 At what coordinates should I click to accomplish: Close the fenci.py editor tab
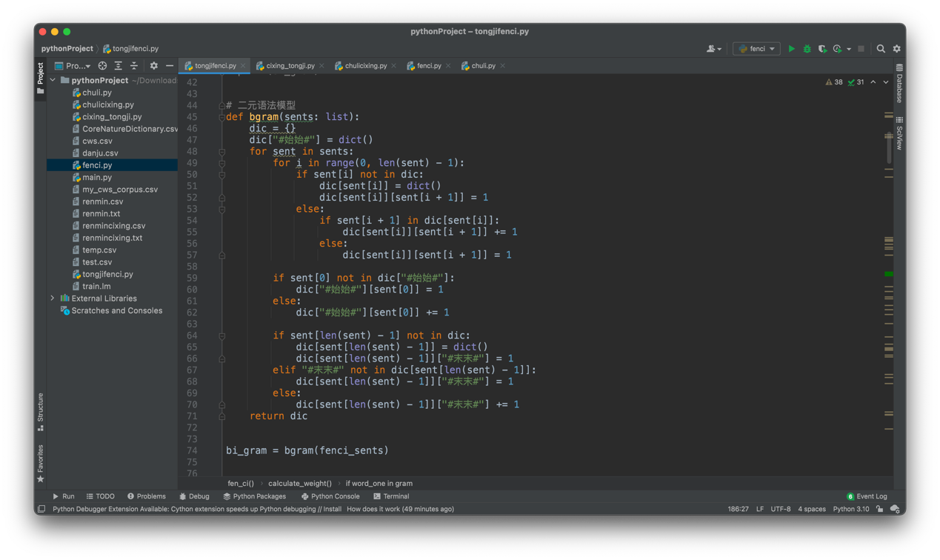click(x=448, y=66)
